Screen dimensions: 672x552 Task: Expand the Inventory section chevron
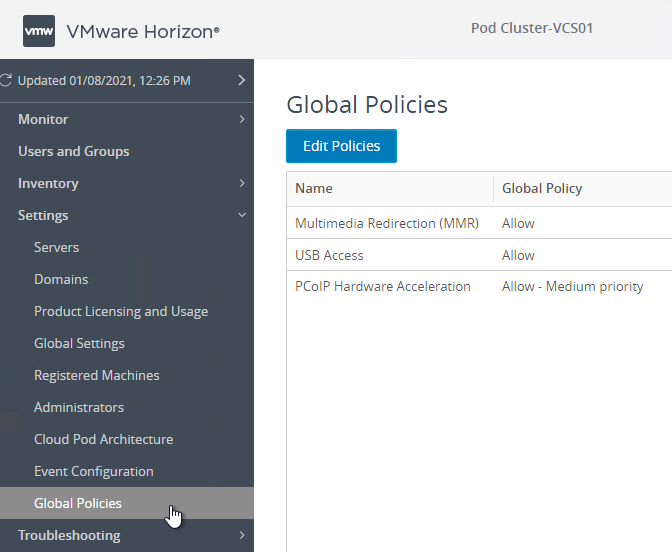click(x=242, y=183)
